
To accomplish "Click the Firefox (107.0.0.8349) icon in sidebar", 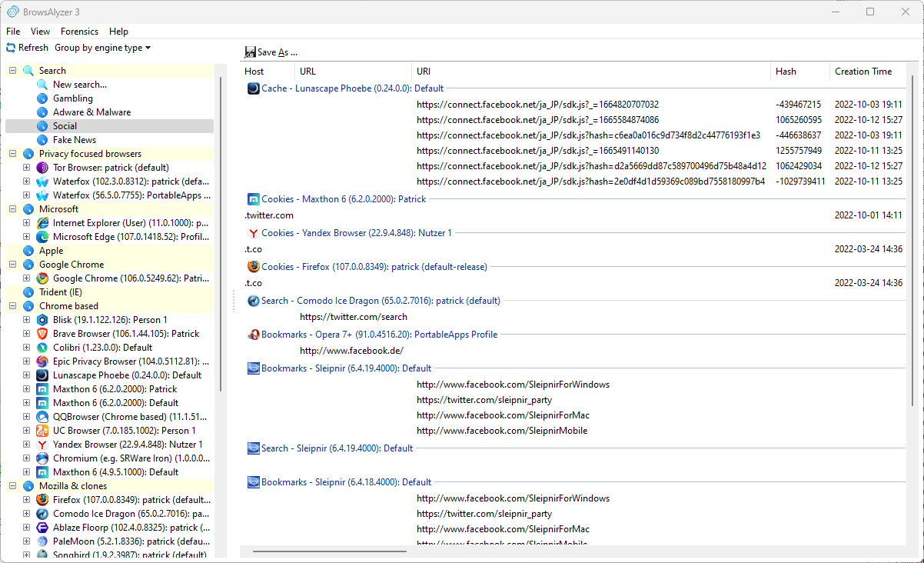I will 42,500.
